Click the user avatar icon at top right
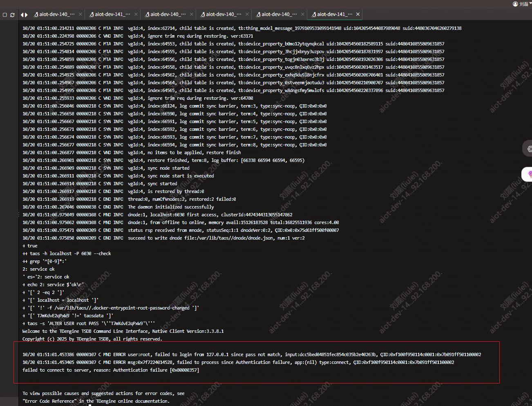 (515, 4)
